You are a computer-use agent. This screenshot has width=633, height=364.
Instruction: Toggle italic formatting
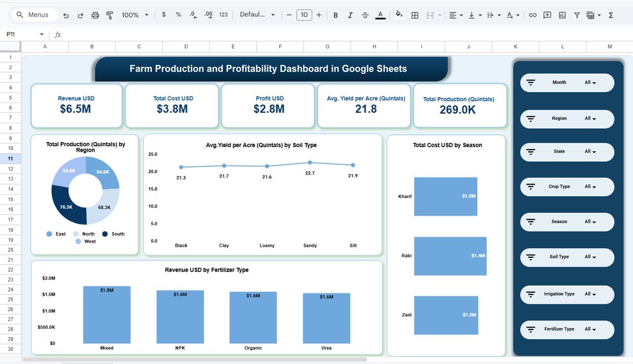point(350,15)
